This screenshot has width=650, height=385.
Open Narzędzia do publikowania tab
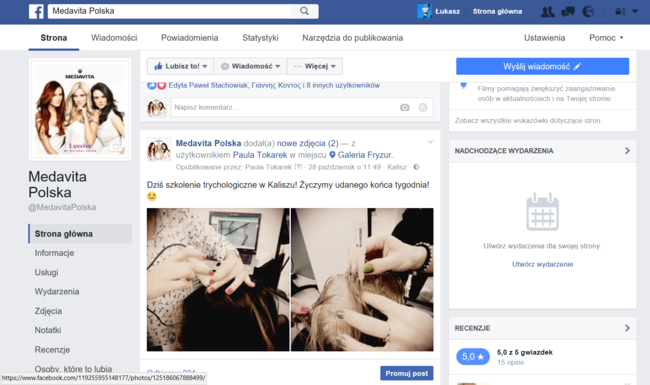pos(352,38)
